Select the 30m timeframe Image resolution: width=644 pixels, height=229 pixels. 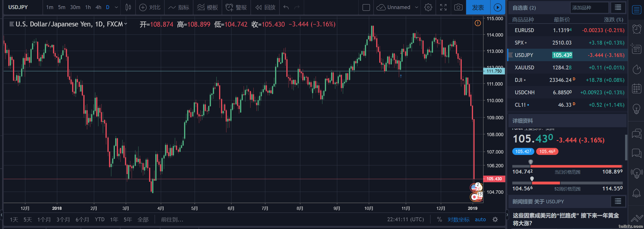pos(75,7)
